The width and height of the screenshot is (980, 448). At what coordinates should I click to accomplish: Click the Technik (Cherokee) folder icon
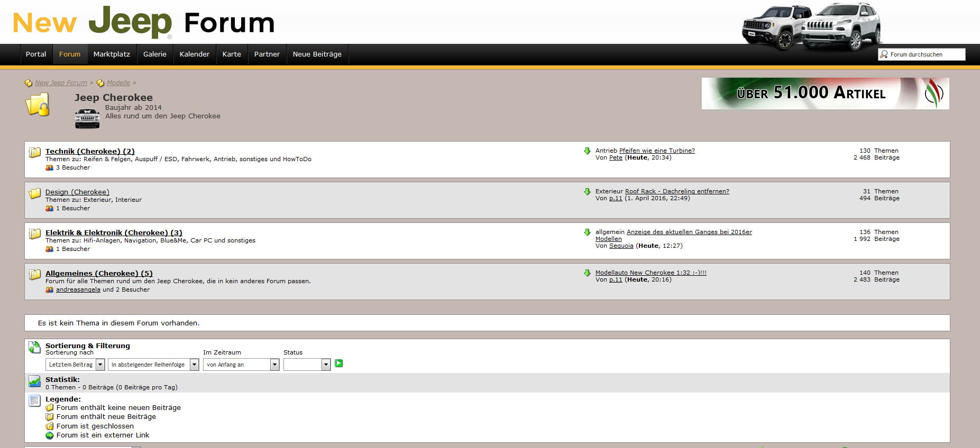coord(35,153)
